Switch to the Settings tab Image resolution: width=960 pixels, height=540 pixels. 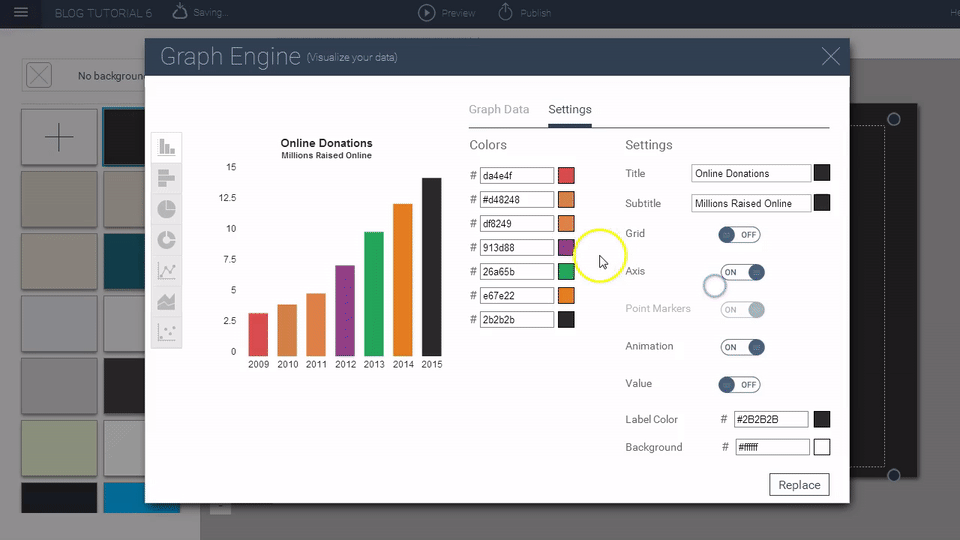point(570,110)
